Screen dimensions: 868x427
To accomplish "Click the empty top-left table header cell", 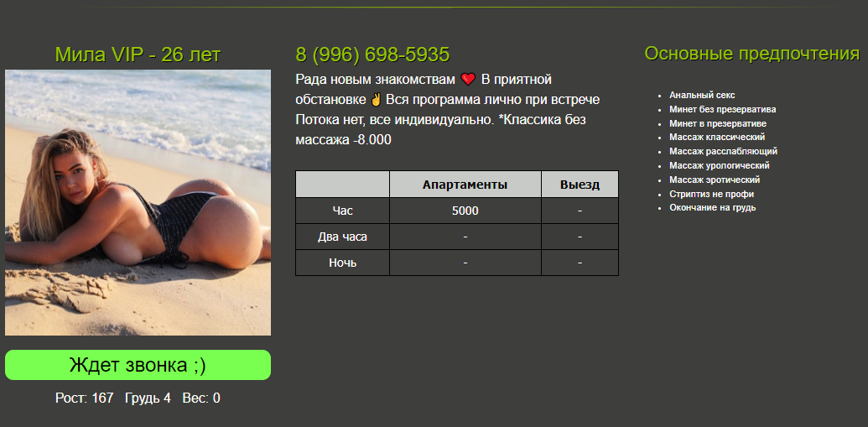I will pyautogui.click(x=343, y=185).
